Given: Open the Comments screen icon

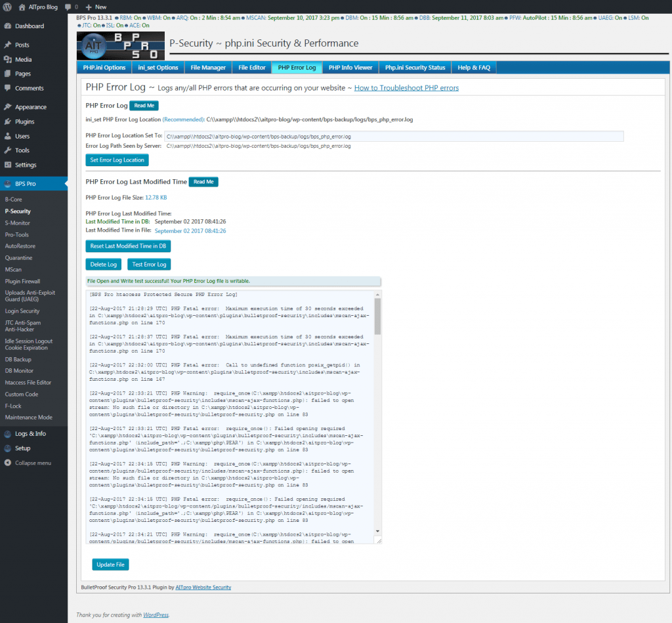Looking at the screenshot, I should (9, 88).
